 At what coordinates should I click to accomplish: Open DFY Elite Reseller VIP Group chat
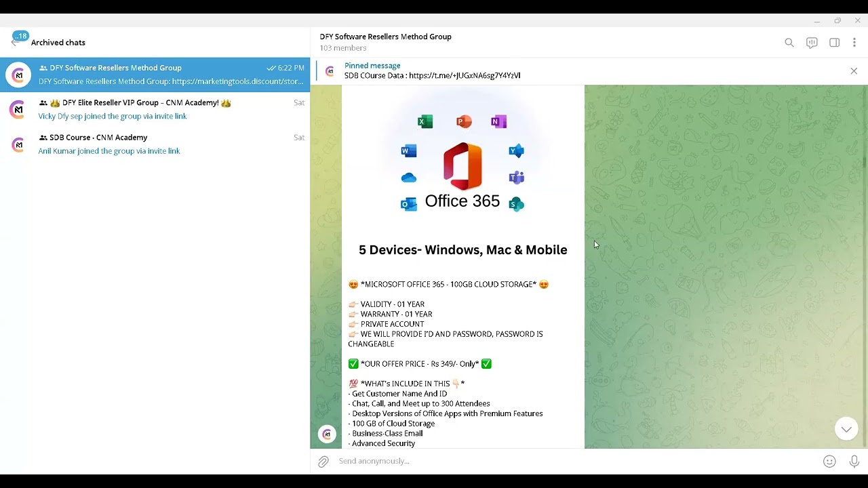pyautogui.click(x=155, y=109)
